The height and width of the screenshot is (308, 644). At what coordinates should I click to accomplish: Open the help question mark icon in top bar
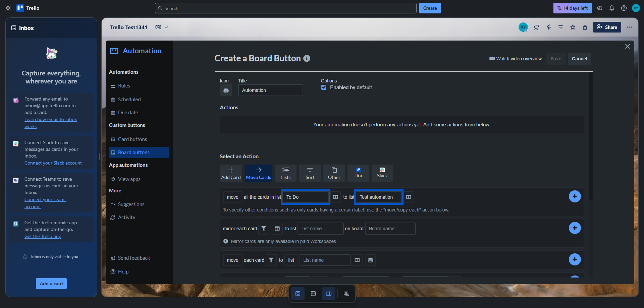[x=624, y=8]
